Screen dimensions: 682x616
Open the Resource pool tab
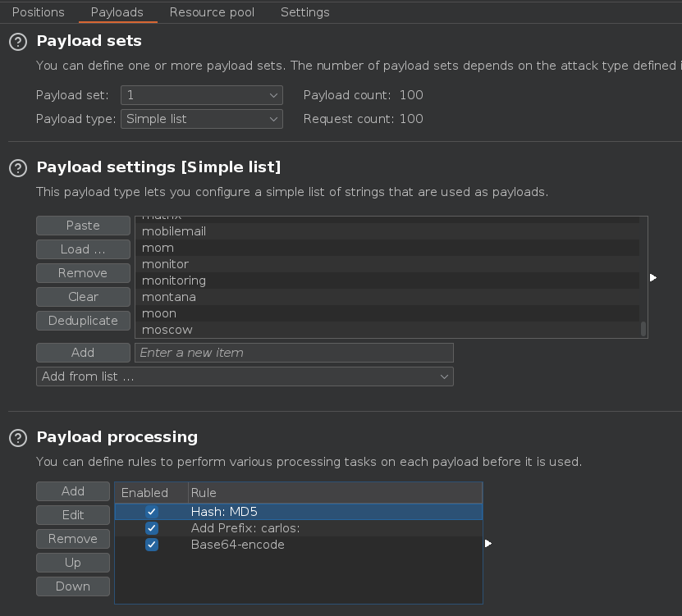[212, 12]
